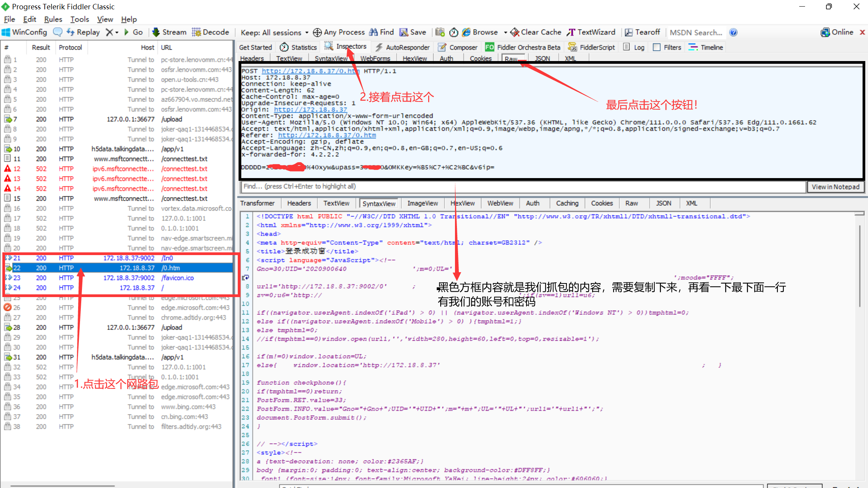Select session 12 with 502 error icon
The height and width of the screenshot is (488, 868).
[x=119, y=169]
